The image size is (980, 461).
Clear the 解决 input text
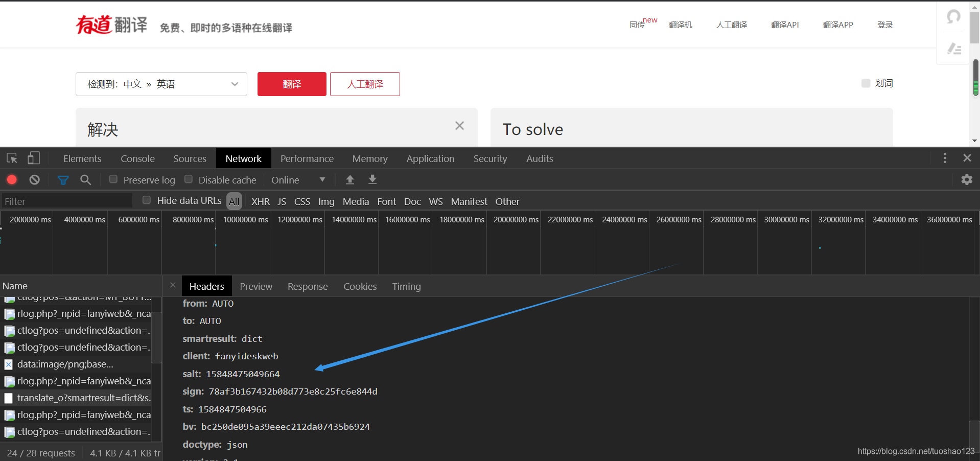tap(459, 126)
